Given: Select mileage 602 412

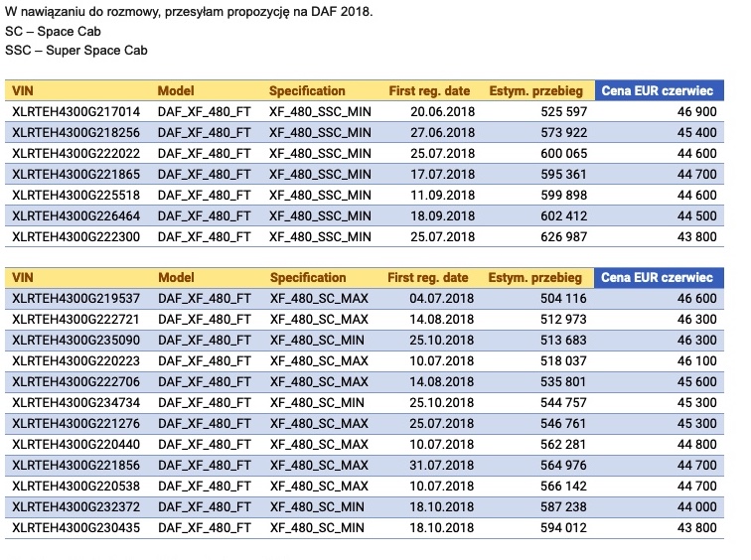Looking at the screenshot, I should pos(563,215).
